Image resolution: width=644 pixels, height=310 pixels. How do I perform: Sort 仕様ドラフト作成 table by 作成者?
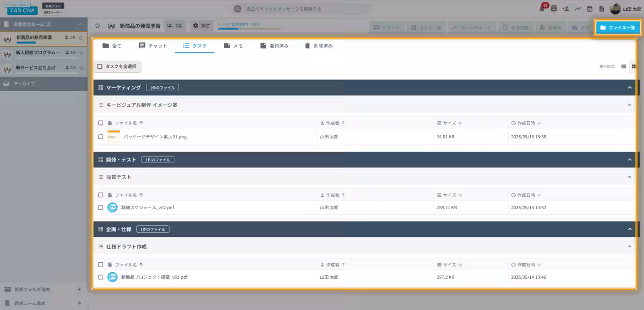[x=333, y=265]
